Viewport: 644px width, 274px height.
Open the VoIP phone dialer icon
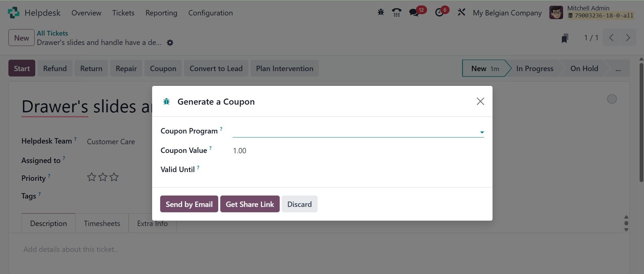tap(397, 13)
